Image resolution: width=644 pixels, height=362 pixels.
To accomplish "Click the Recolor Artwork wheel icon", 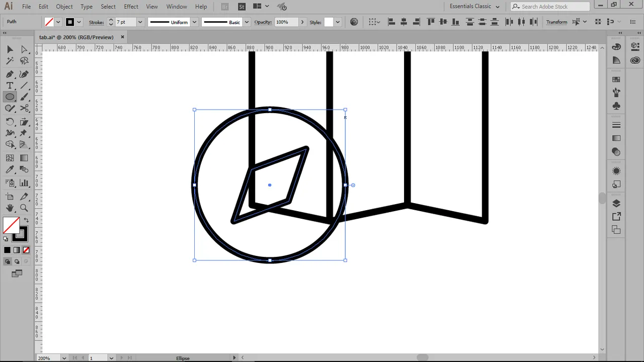I will [354, 22].
